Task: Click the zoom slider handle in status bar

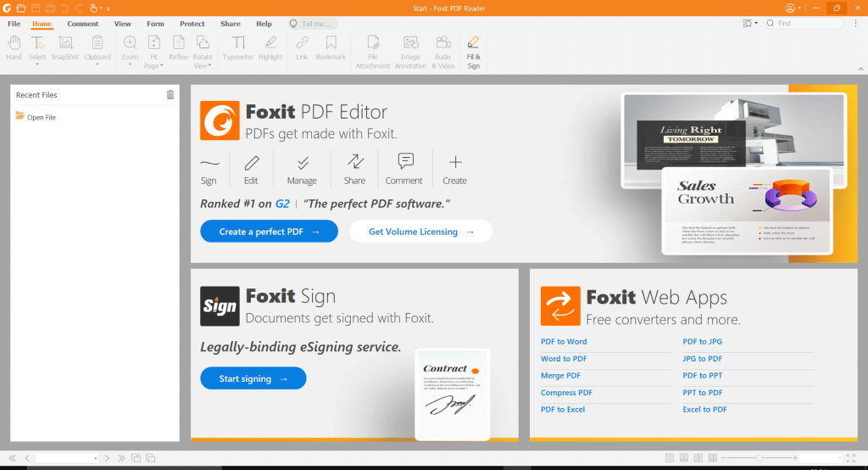Action: point(759,458)
